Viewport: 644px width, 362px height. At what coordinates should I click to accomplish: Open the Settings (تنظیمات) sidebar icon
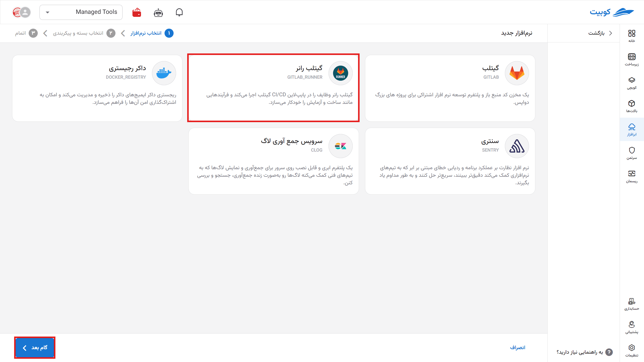pyautogui.click(x=632, y=351)
